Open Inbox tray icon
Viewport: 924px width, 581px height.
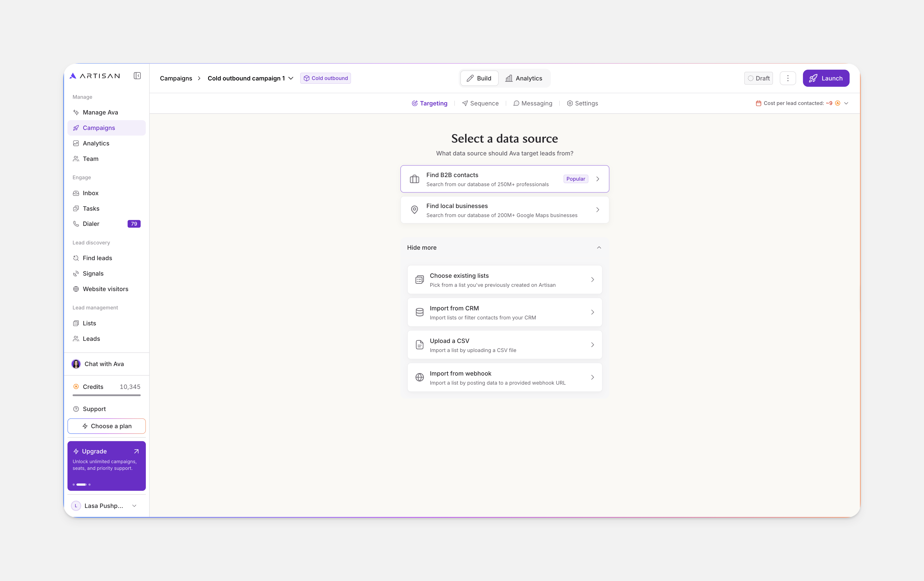(76, 193)
